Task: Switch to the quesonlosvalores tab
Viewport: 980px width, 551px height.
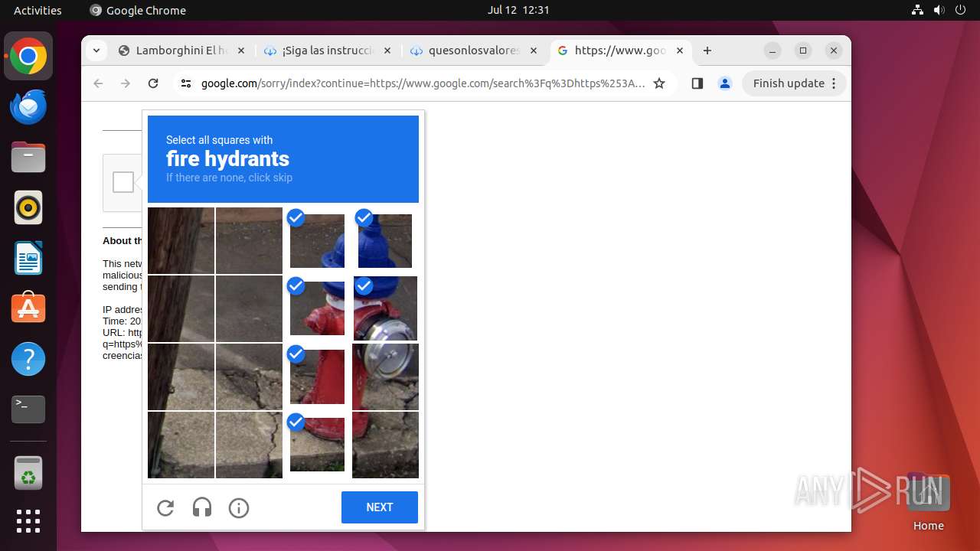Action: 473,51
